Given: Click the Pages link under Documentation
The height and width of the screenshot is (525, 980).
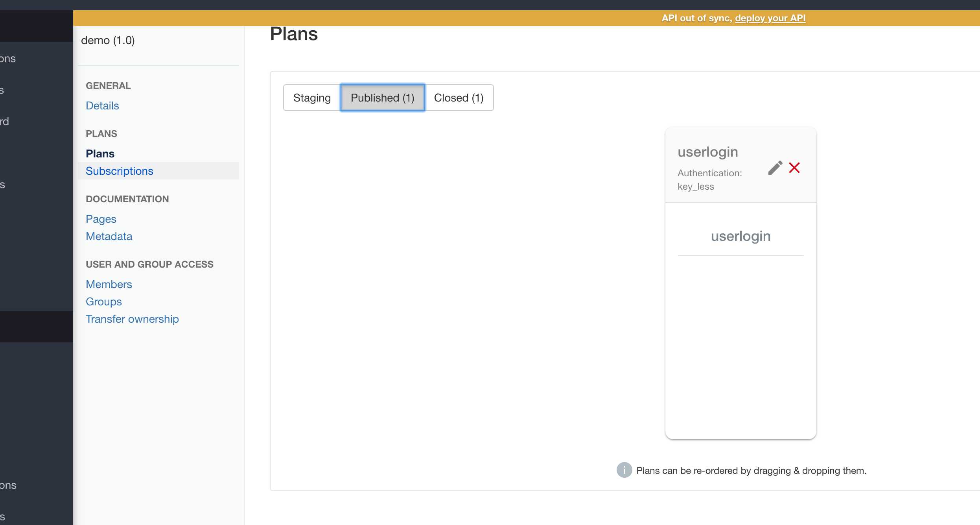Looking at the screenshot, I should [100, 219].
